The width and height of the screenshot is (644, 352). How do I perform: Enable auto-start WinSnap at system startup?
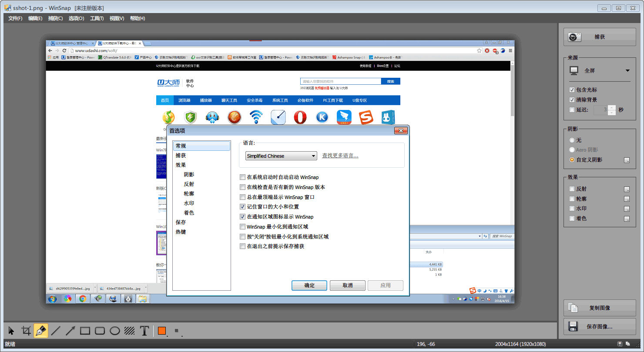point(243,177)
